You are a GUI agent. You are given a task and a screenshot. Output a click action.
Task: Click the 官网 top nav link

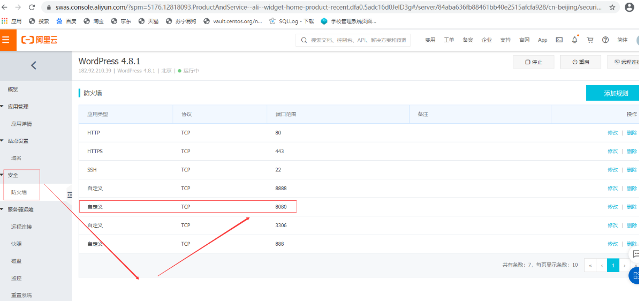pyautogui.click(x=524, y=40)
